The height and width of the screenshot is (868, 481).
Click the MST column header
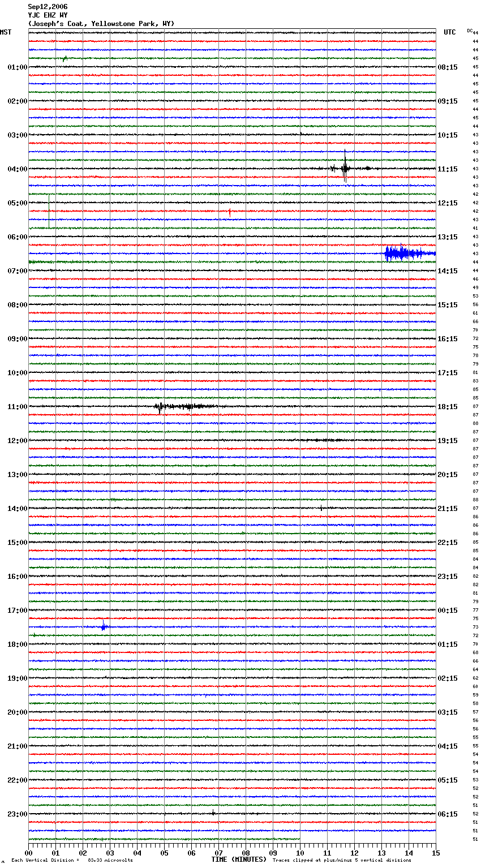coord(6,32)
